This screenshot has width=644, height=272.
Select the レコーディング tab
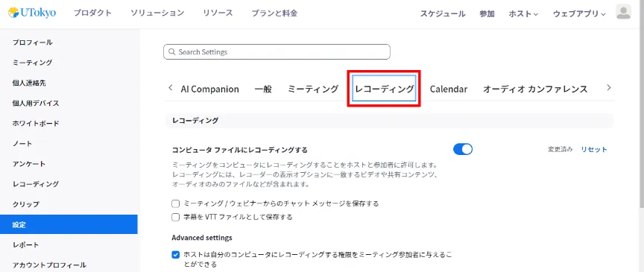click(x=384, y=89)
